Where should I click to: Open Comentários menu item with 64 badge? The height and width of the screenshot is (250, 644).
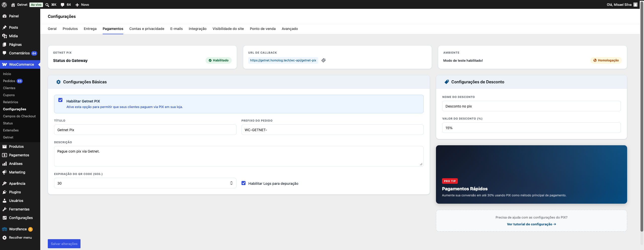[20, 53]
